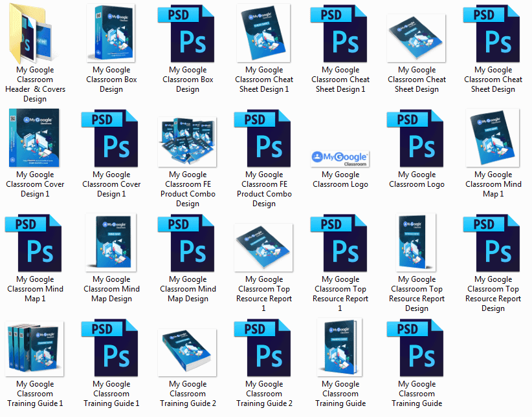Click file name under Box Design PSD icon
Image resolution: width=532 pixels, height=417 pixels.
pyautogui.click(x=188, y=80)
